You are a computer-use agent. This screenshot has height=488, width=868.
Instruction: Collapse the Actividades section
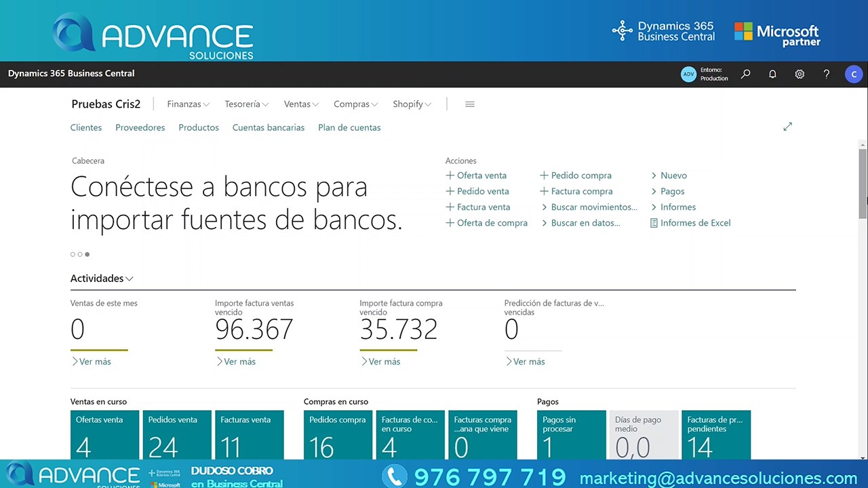click(x=102, y=279)
